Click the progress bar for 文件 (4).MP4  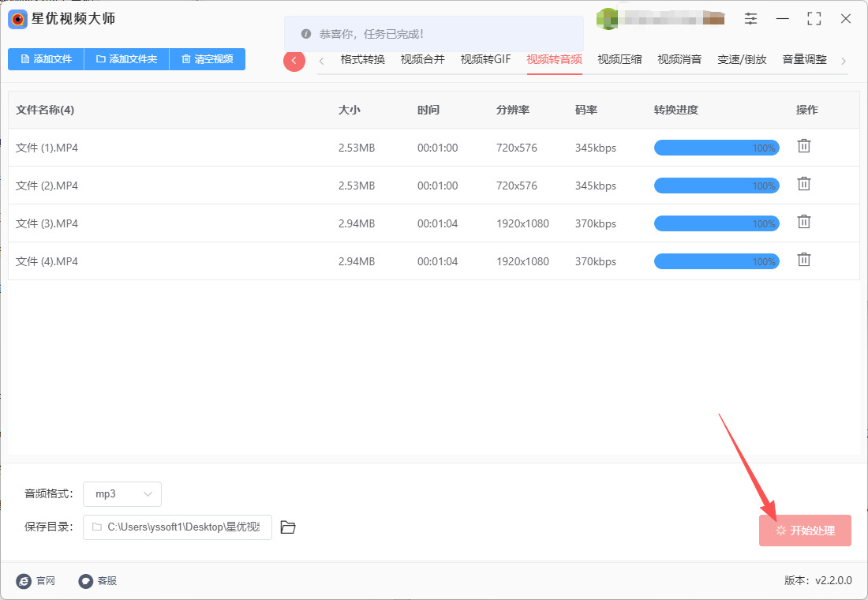[716, 261]
